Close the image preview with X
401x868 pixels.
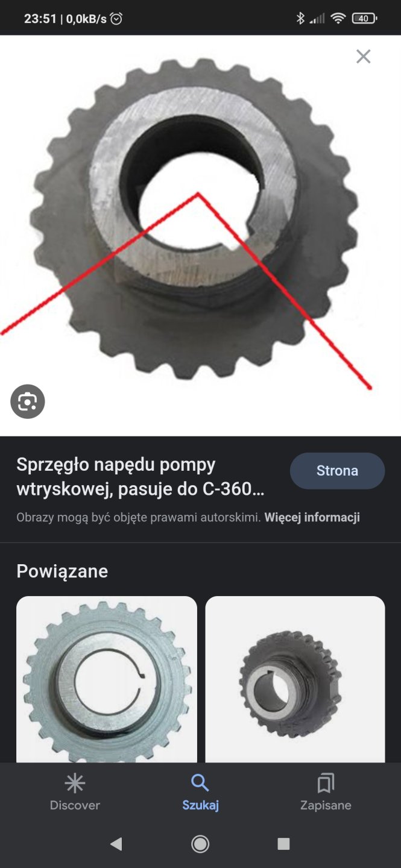click(x=363, y=57)
